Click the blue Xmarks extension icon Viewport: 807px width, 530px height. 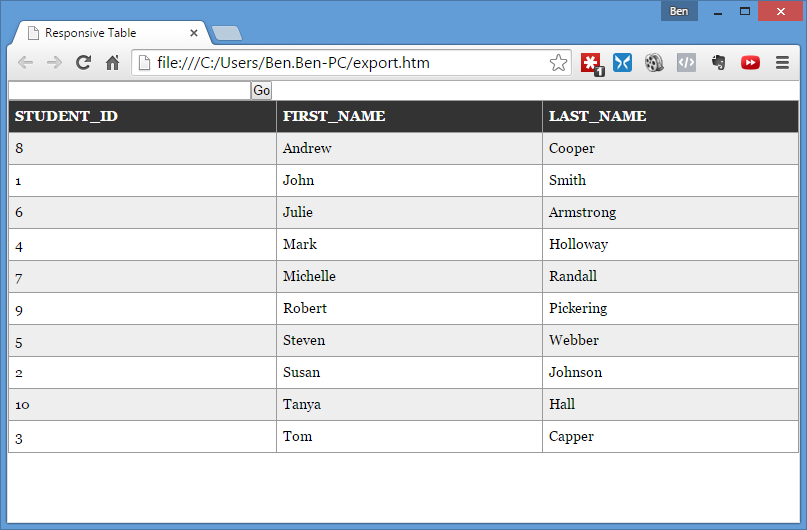(622, 63)
